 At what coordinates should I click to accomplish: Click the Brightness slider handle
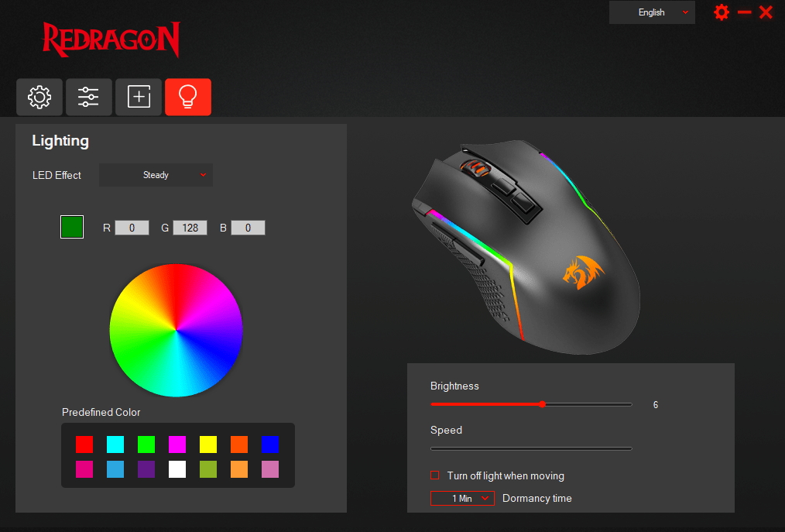click(x=542, y=404)
